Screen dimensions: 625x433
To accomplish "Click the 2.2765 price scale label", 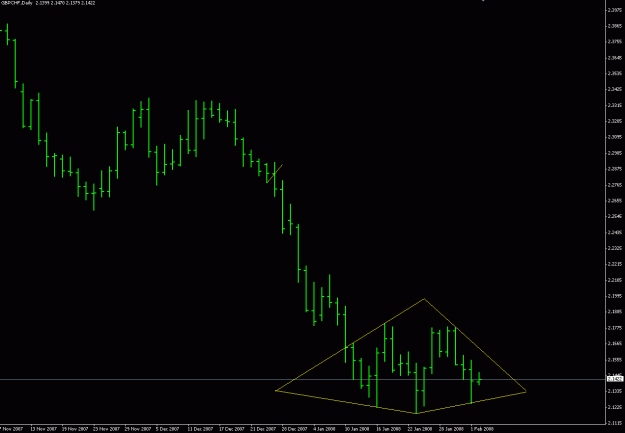I will click(x=616, y=185).
